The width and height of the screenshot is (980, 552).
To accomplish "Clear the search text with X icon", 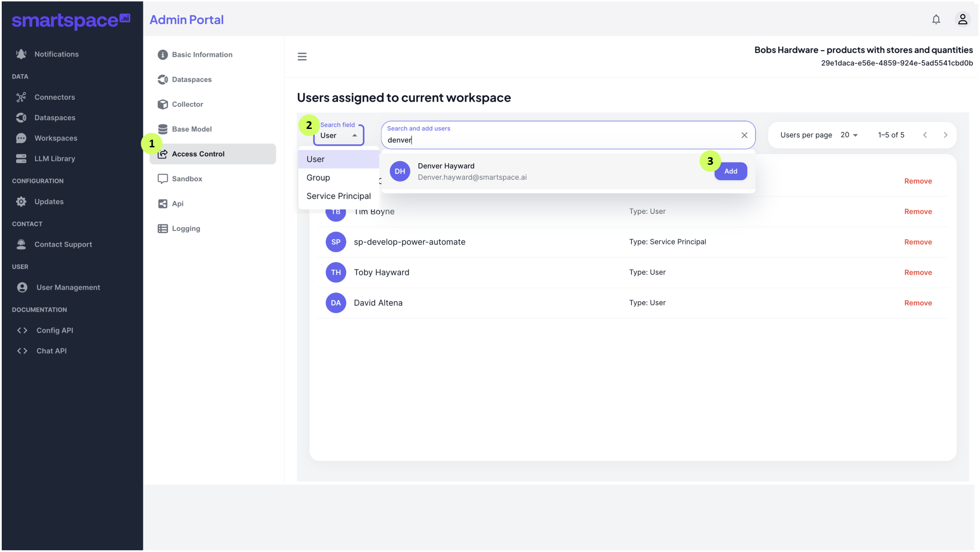I will tap(744, 135).
